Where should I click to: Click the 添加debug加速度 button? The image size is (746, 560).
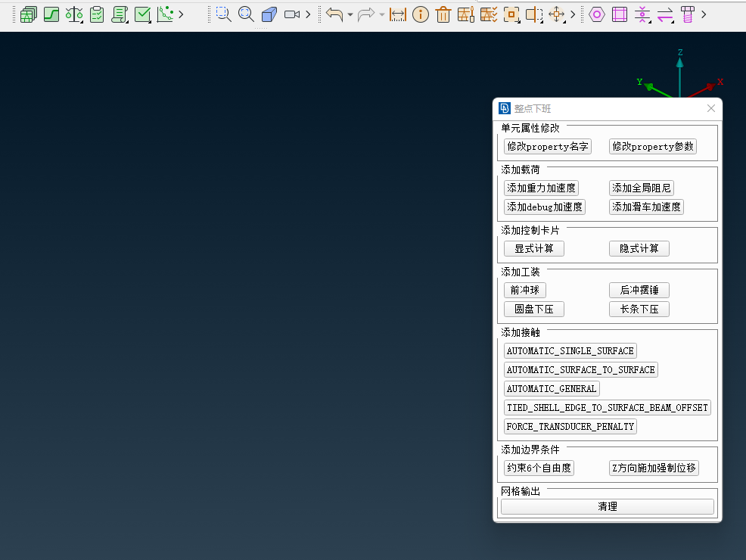point(544,207)
